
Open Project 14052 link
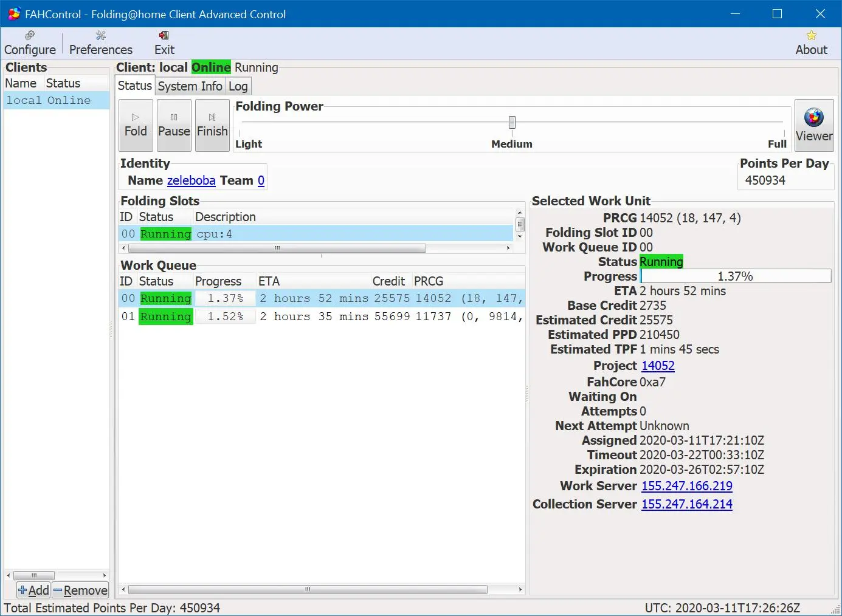pyautogui.click(x=658, y=366)
